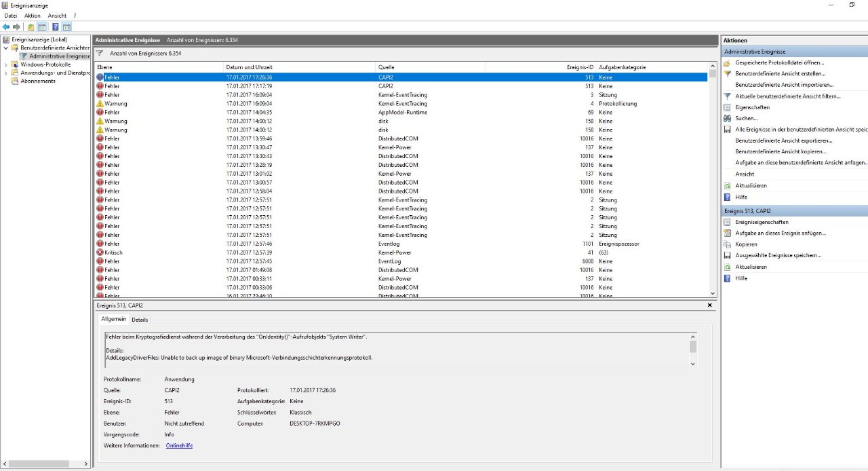868x471 pixels.
Task: Select Abonnements in the tree
Action: point(38,81)
